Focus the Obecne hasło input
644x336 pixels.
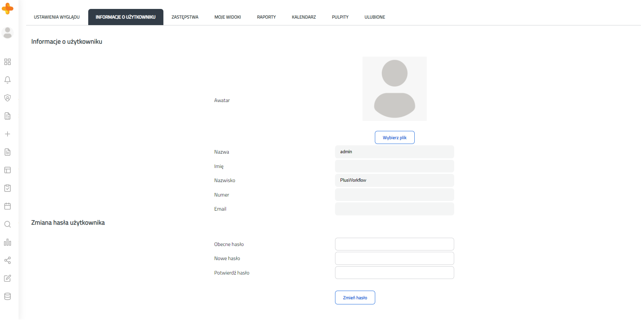pos(394,244)
